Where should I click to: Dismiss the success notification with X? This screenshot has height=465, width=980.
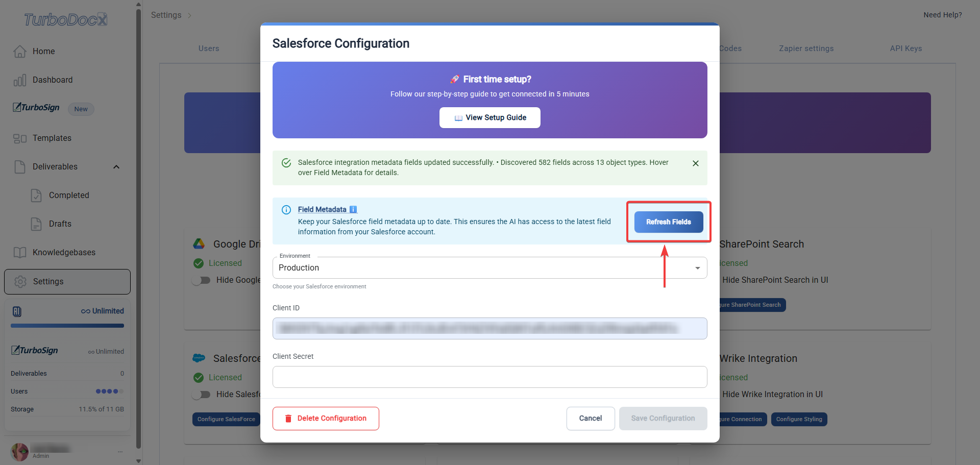coord(696,163)
